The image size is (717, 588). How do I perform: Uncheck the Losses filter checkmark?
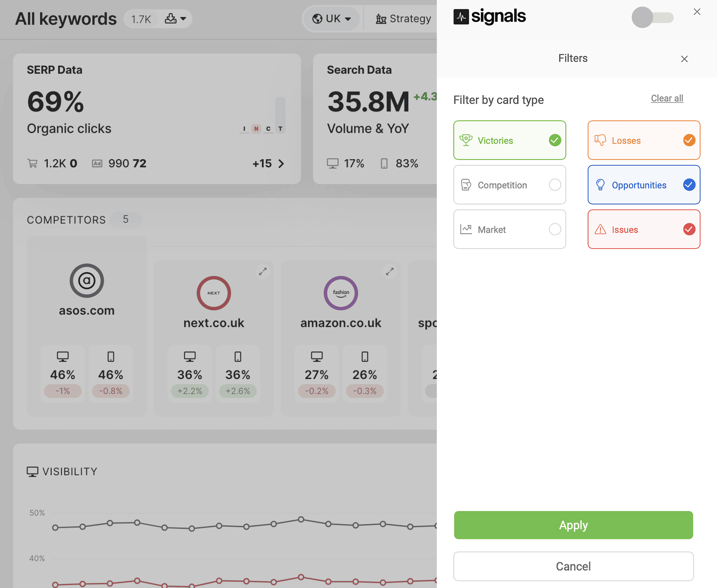(689, 140)
